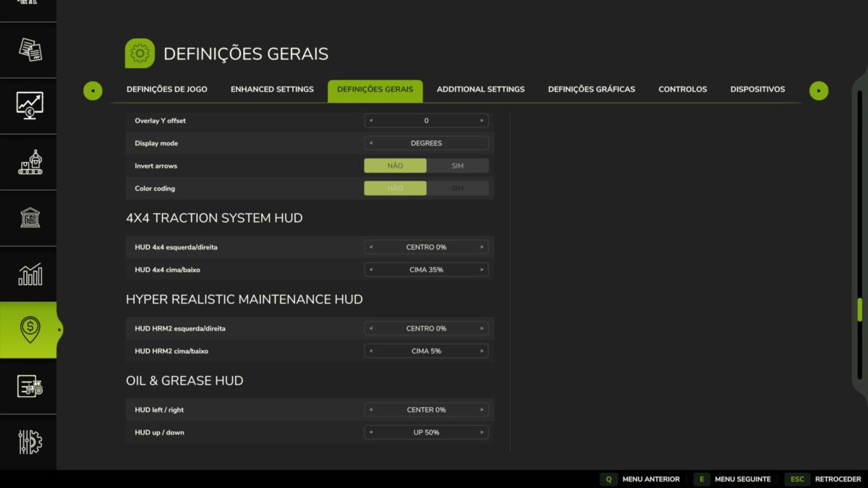Set Color coding to NÃO
The image size is (868, 488).
[395, 188]
